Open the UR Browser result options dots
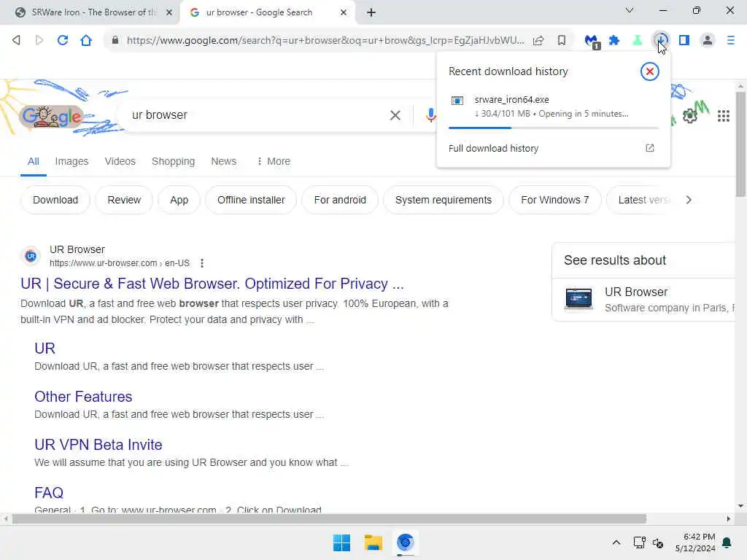747x560 pixels. (x=202, y=262)
